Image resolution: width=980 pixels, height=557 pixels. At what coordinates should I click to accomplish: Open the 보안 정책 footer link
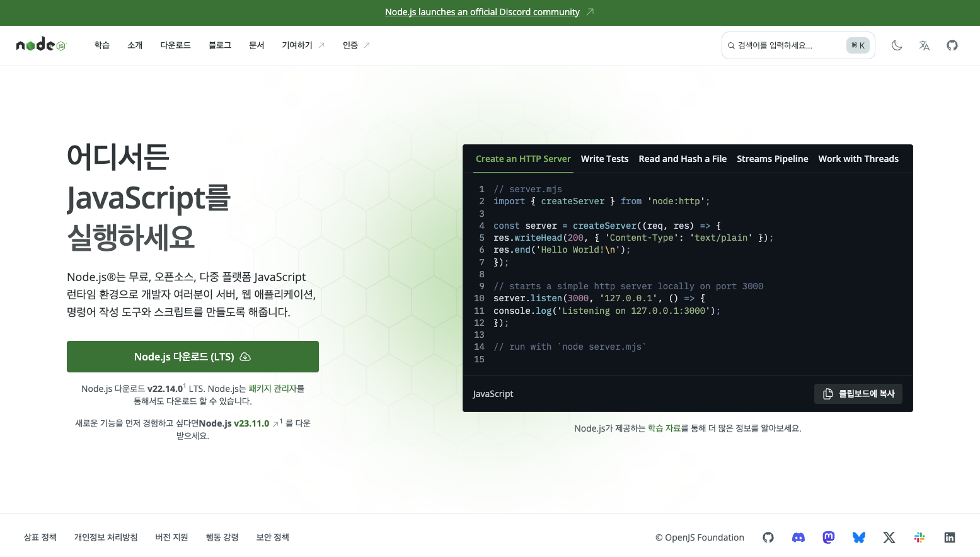pyautogui.click(x=272, y=537)
